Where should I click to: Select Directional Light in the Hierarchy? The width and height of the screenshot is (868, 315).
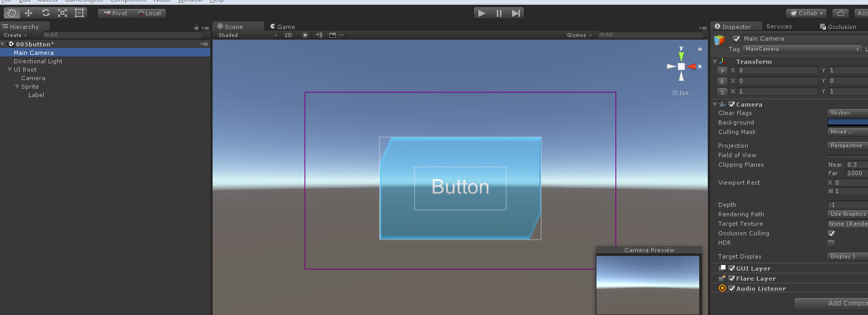38,61
